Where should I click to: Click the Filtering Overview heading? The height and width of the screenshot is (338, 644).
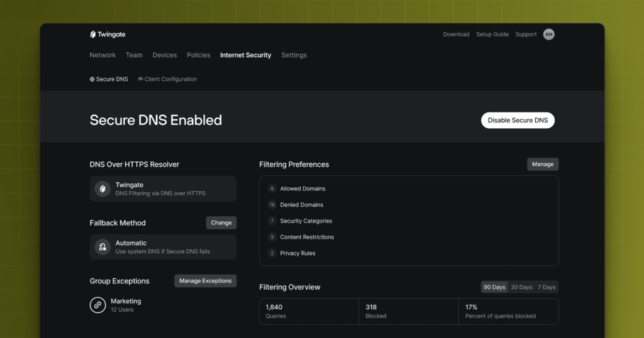pyautogui.click(x=289, y=287)
